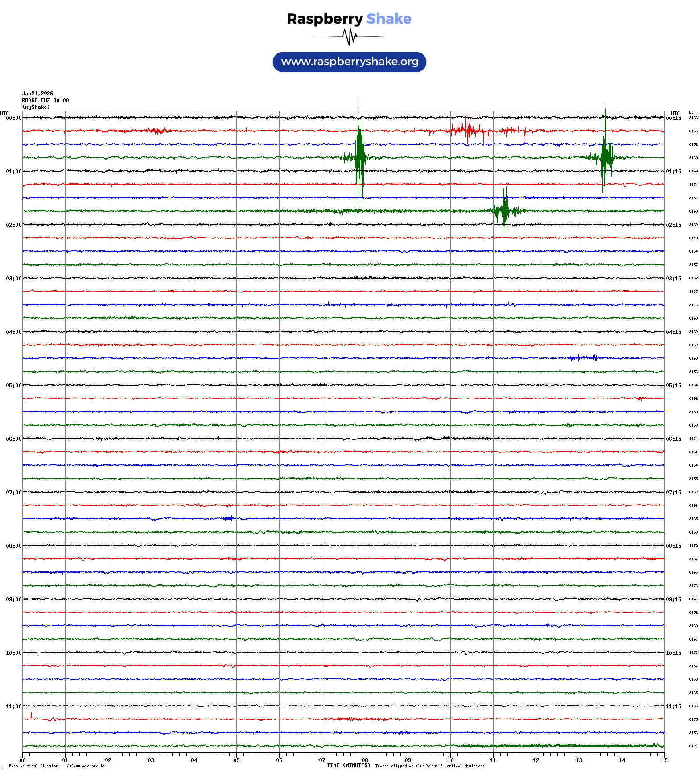Click the 06:00 time label on the left axis

(13, 439)
